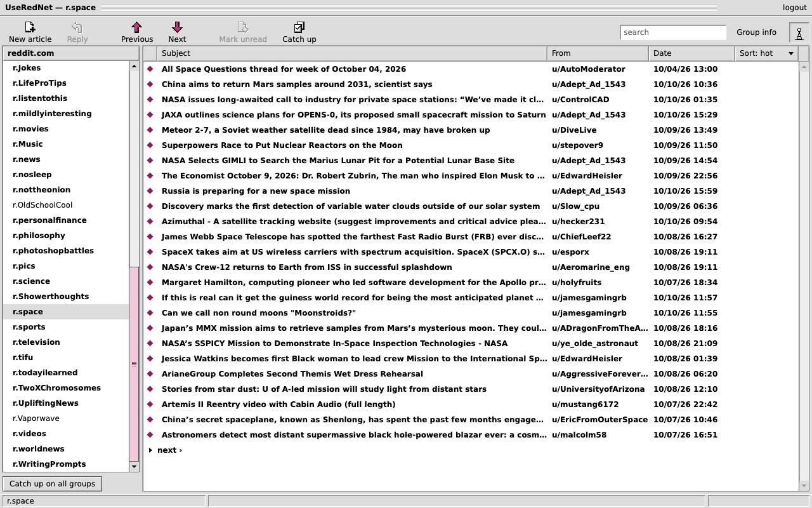The height and width of the screenshot is (508, 812).
Task: Click the group list scroll up arrow
Action: tap(134, 66)
